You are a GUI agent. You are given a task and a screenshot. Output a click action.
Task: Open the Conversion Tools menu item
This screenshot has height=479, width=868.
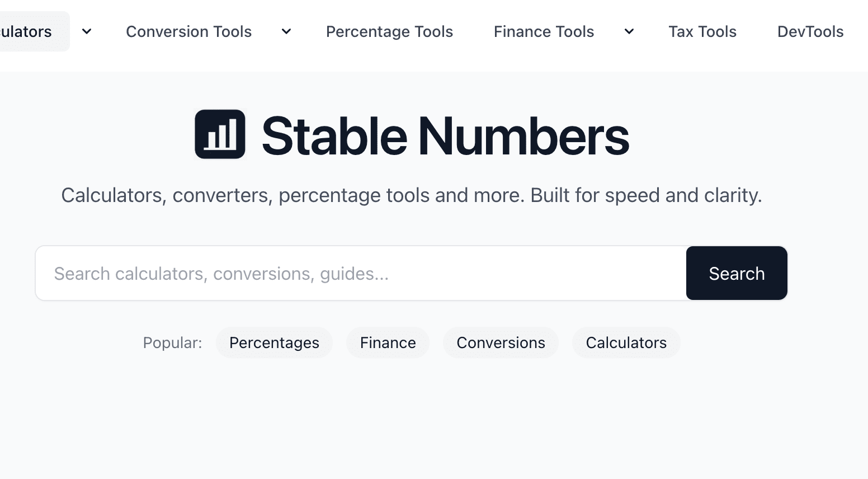pyautogui.click(x=188, y=31)
